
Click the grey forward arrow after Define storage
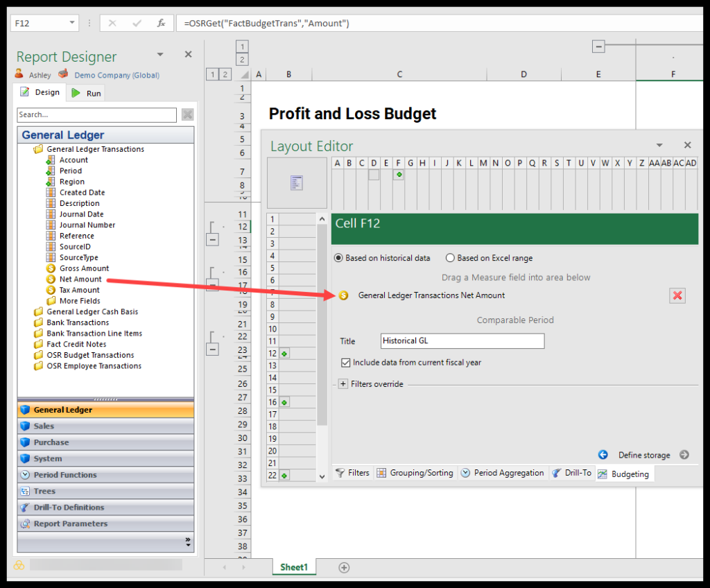point(684,455)
